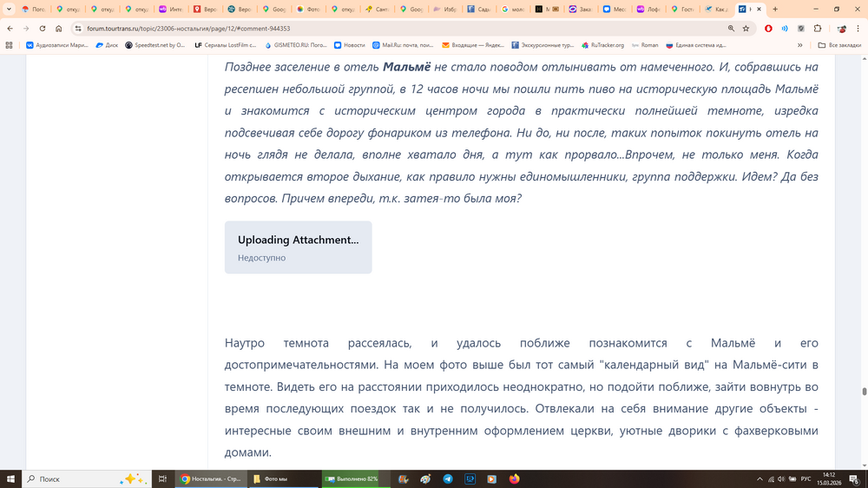Image resolution: width=868 pixels, height=488 pixels.
Task: Click the zoom magnifier icon in address bar
Action: click(731, 29)
